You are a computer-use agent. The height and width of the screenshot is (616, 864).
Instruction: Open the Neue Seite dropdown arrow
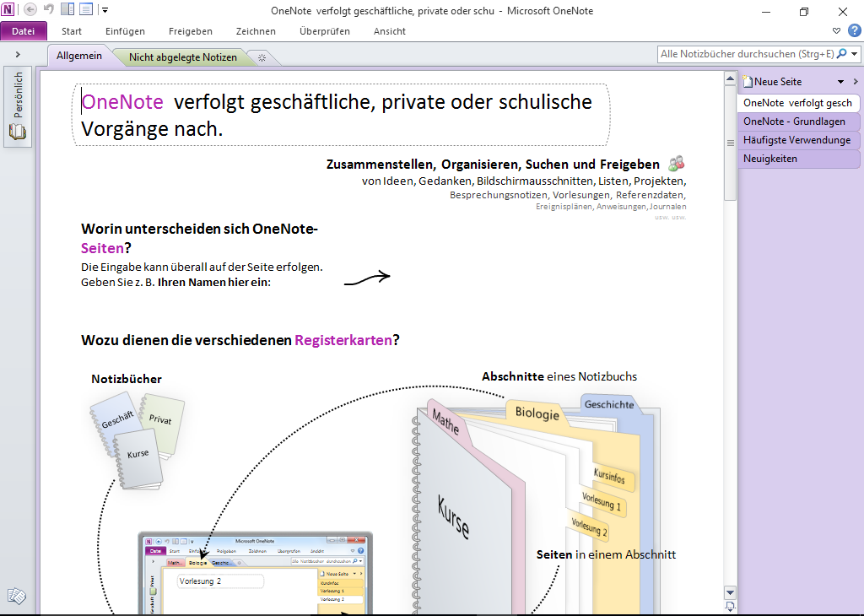[x=840, y=82]
